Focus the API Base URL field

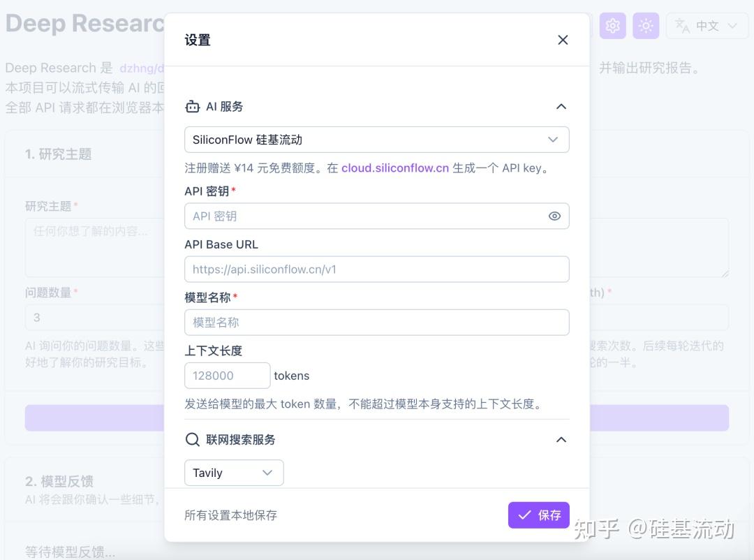pyautogui.click(x=376, y=270)
